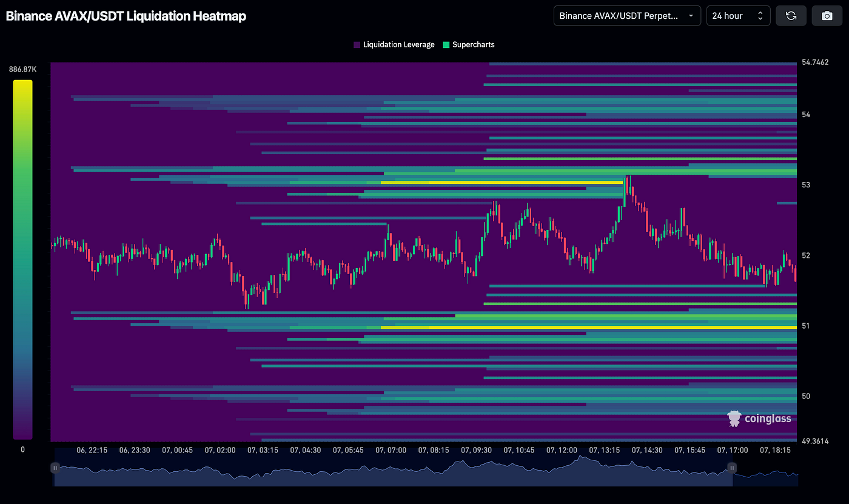
Task: Open the 24 hour time range selector
Action: tap(738, 16)
